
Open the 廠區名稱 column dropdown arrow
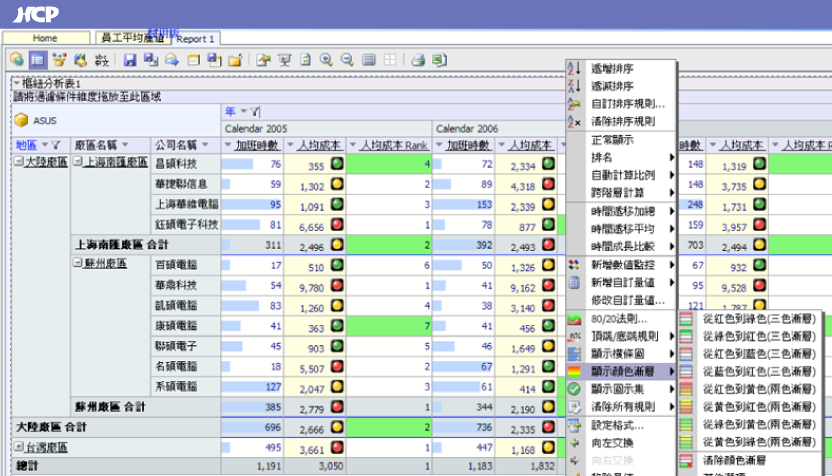(125, 145)
